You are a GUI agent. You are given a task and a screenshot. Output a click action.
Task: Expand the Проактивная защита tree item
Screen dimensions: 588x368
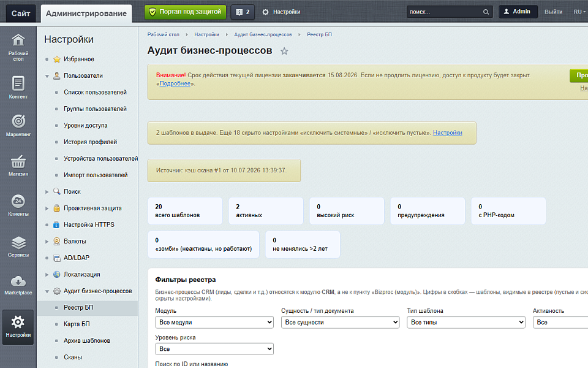point(47,209)
